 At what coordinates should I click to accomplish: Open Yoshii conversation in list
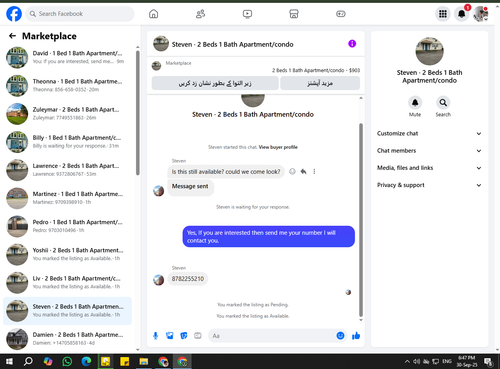point(67,254)
